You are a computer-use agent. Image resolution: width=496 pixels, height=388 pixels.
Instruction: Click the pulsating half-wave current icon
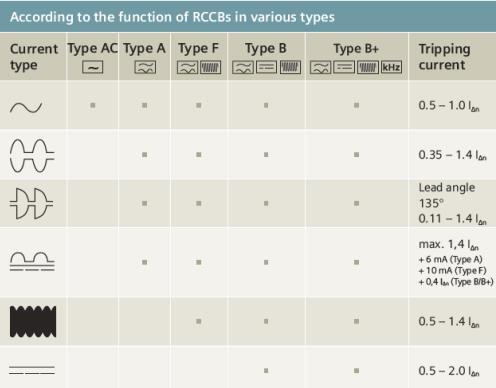(x=32, y=155)
